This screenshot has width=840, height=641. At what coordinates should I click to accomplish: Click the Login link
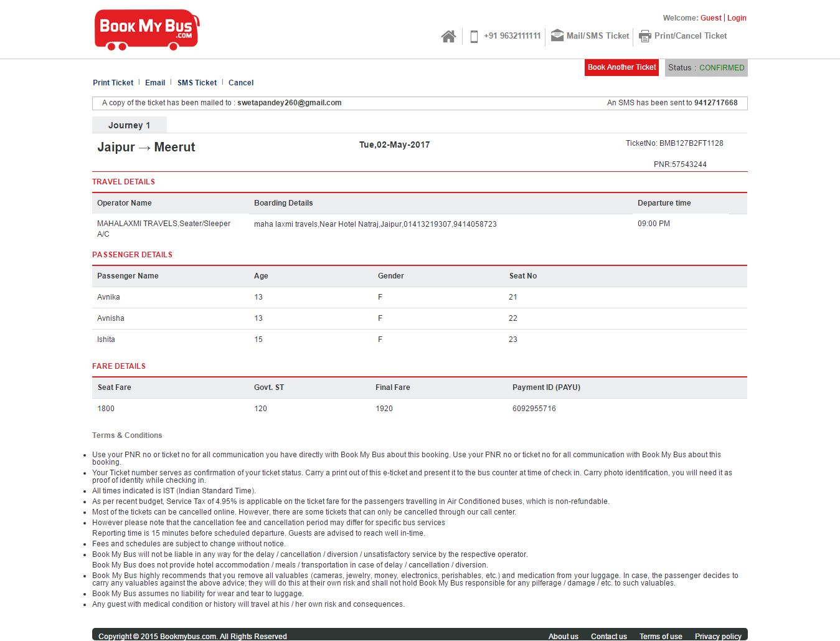tap(737, 18)
